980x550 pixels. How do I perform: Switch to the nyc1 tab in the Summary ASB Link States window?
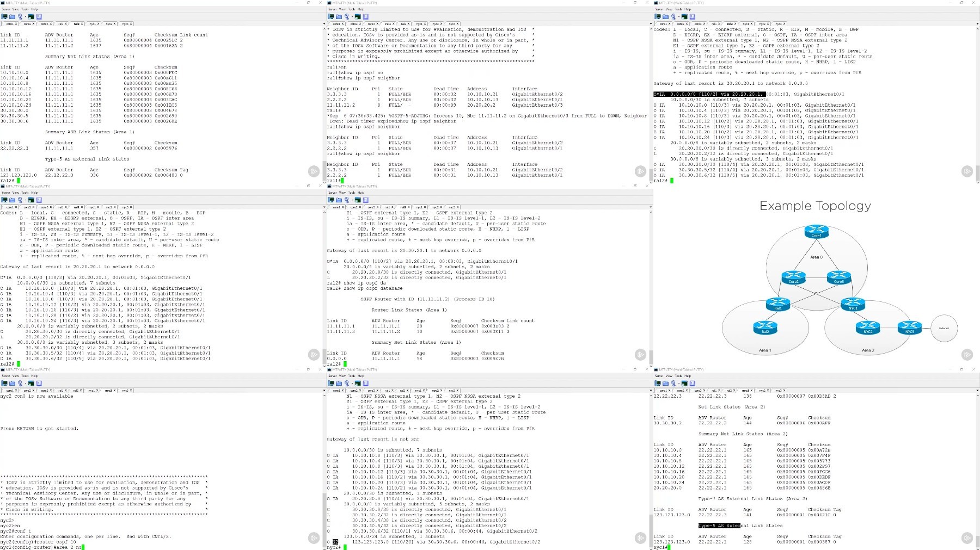pos(92,24)
